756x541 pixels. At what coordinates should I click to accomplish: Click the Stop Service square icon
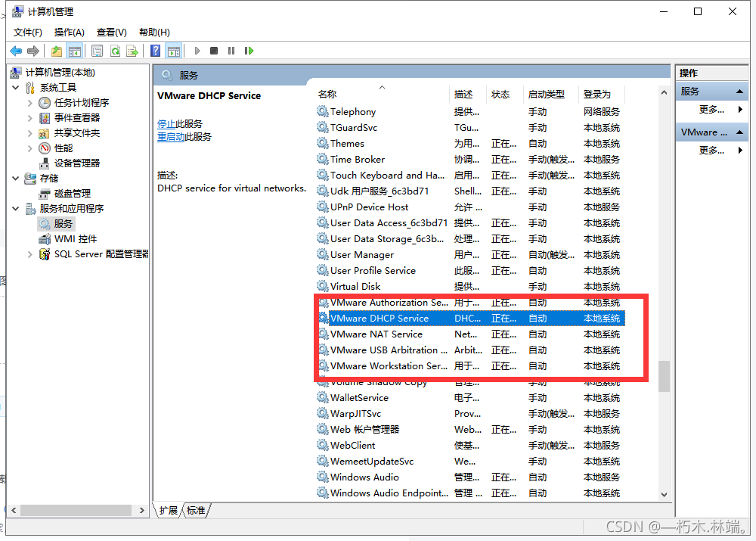(214, 51)
